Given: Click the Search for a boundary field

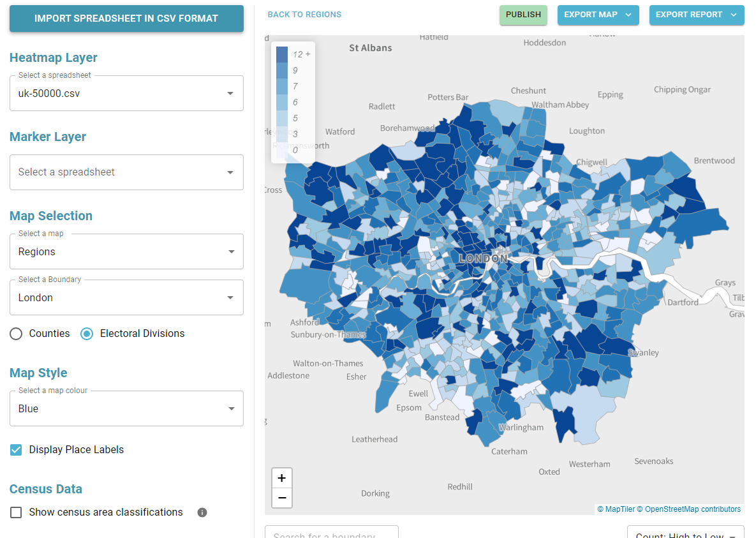Looking at the screenshot, I should point(331,534).
